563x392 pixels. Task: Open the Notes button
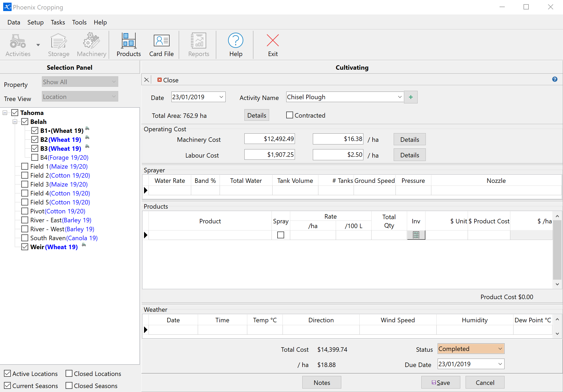[322, 383]
